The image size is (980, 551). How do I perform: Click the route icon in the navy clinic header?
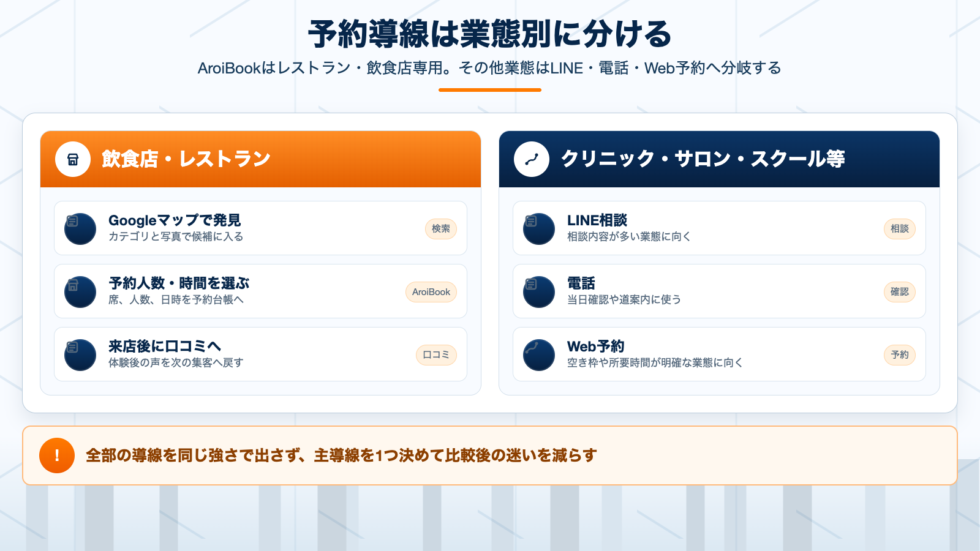pos(532,159)
